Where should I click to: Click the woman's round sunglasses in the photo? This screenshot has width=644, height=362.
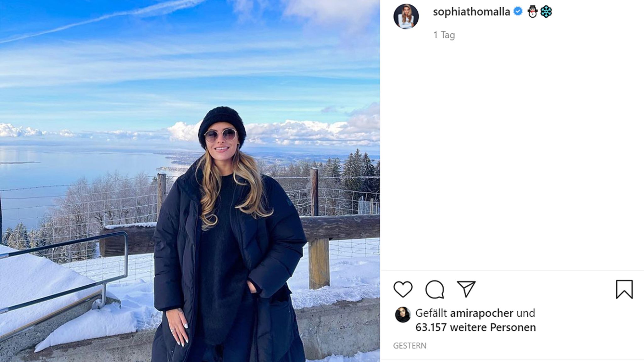click(220, 135)
